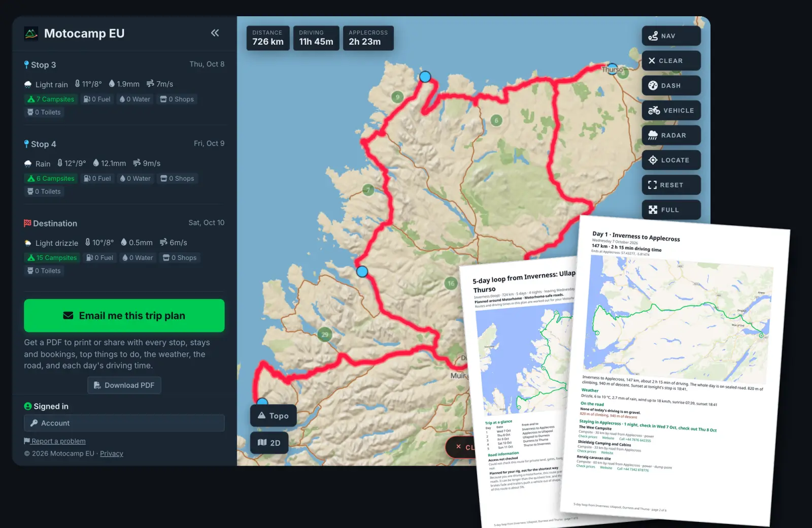812x528 pixels.
Task: Open the Report a problem link
Action: point(55,441)
